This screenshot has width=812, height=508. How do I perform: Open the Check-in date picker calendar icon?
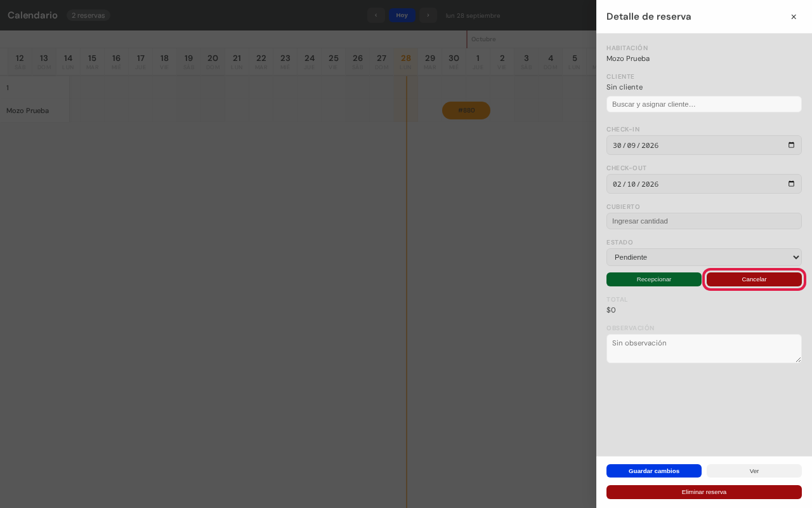pos(791,145)
